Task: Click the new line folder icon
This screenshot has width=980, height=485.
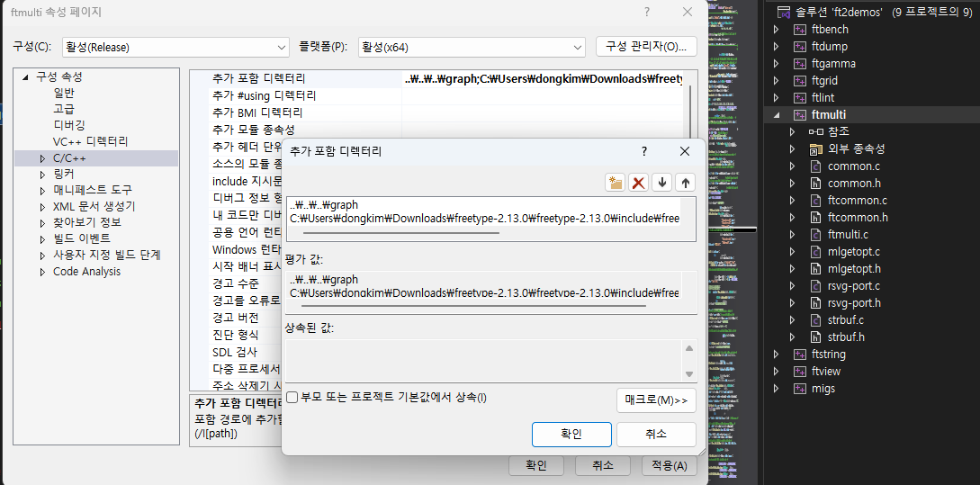Action: pos(616,183)
